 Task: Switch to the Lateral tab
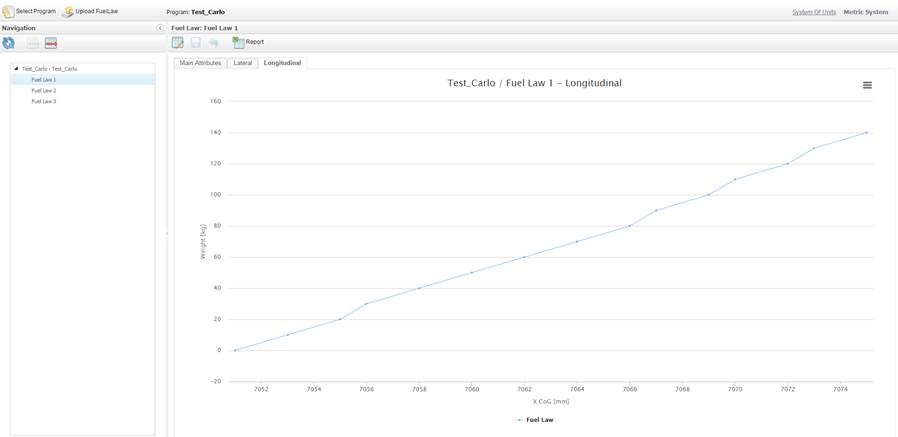pyautogui.click(x=243, y=63)
